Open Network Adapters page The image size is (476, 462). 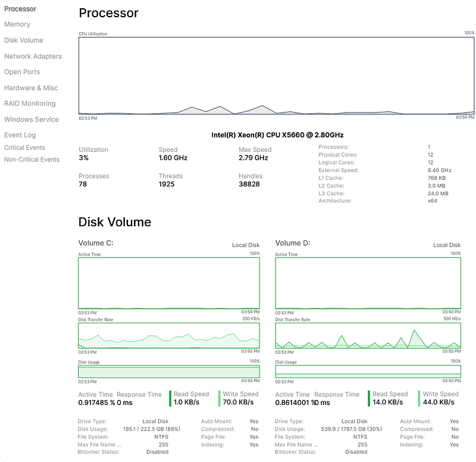(33, 57)
